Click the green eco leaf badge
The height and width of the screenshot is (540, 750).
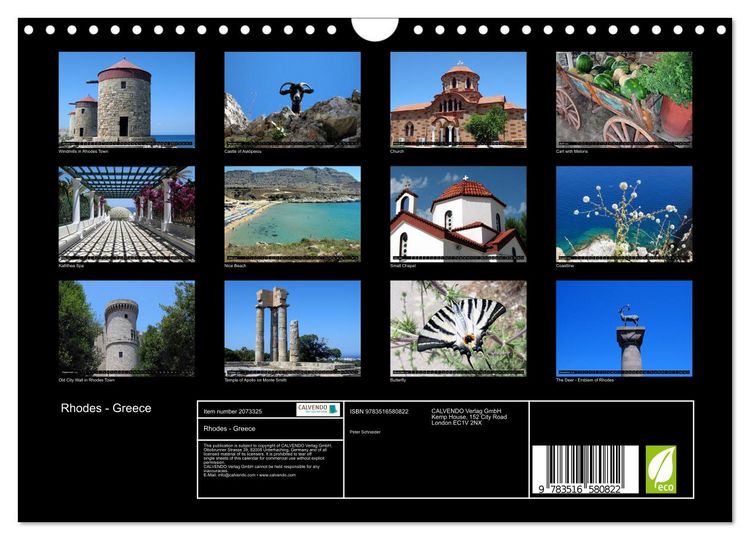point(661,469)
